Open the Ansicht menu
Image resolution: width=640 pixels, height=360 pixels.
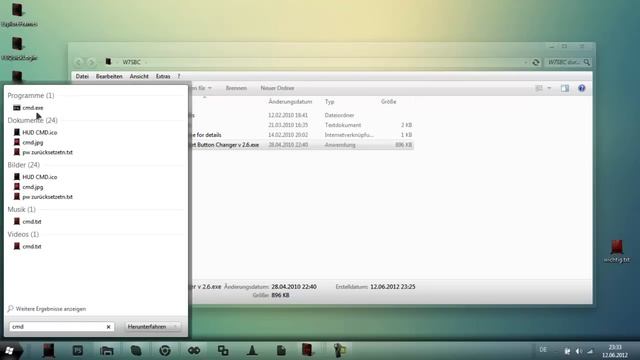[139, 76]
